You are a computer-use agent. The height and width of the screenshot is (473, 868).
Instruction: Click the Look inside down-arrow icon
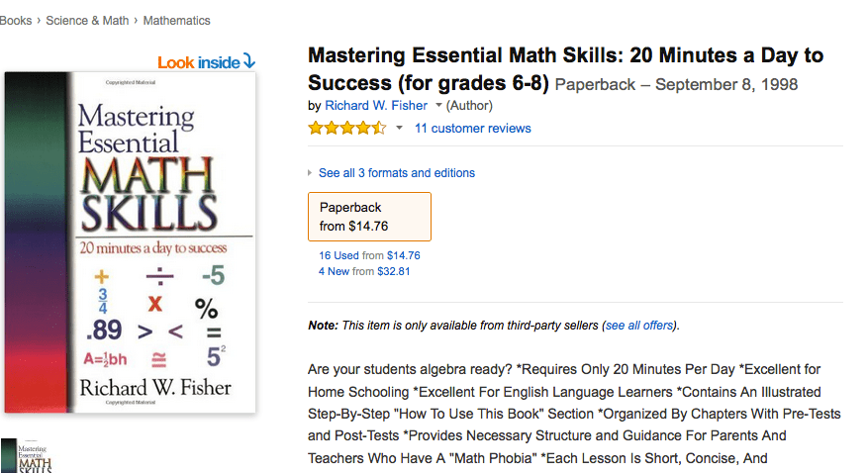249,62
